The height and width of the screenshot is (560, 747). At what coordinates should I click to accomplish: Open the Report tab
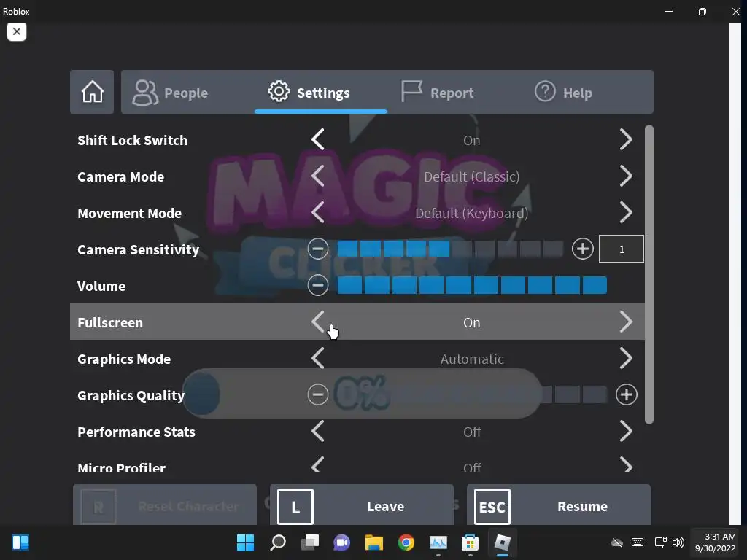(437, 93)
